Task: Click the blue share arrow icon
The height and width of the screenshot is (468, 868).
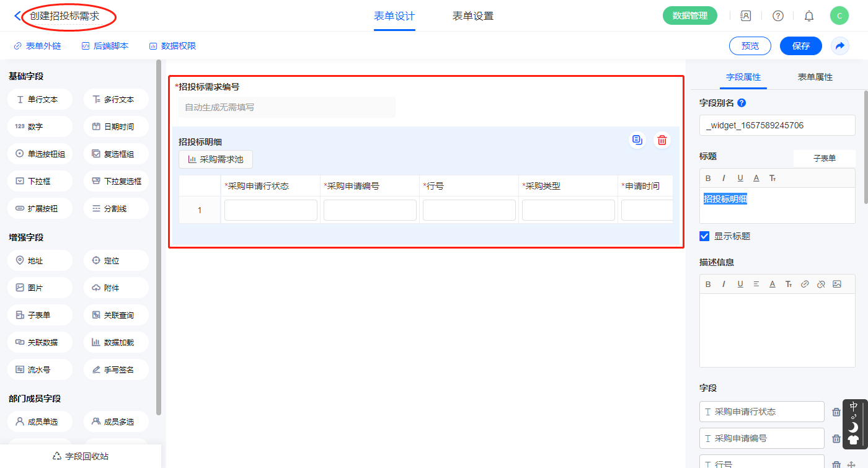Action: click(840, 46)
